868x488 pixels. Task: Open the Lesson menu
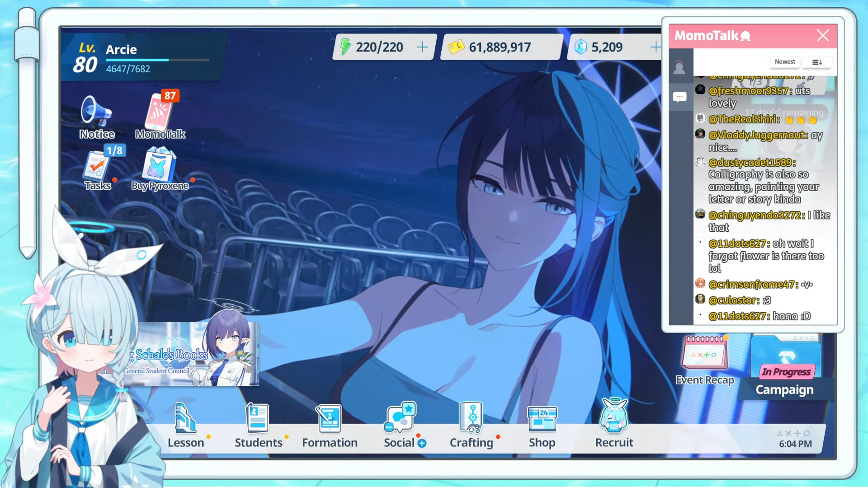click(185, 426)
